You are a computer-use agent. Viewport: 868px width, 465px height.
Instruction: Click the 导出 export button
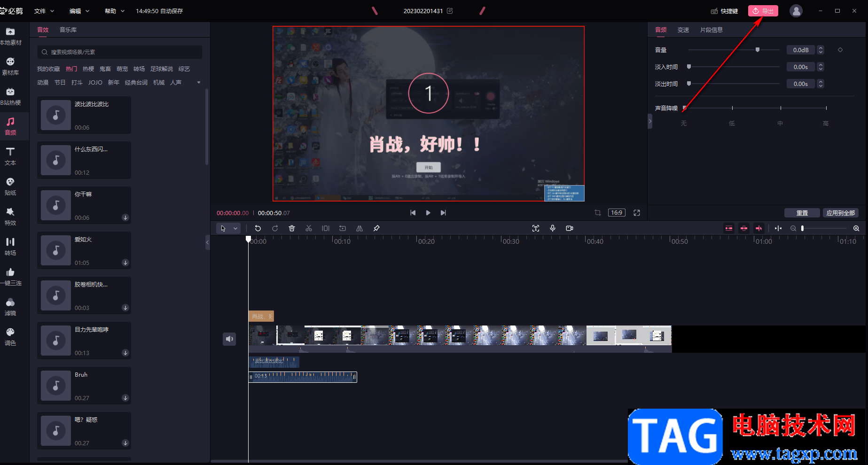pyautogui.click(x=763, y=11)
